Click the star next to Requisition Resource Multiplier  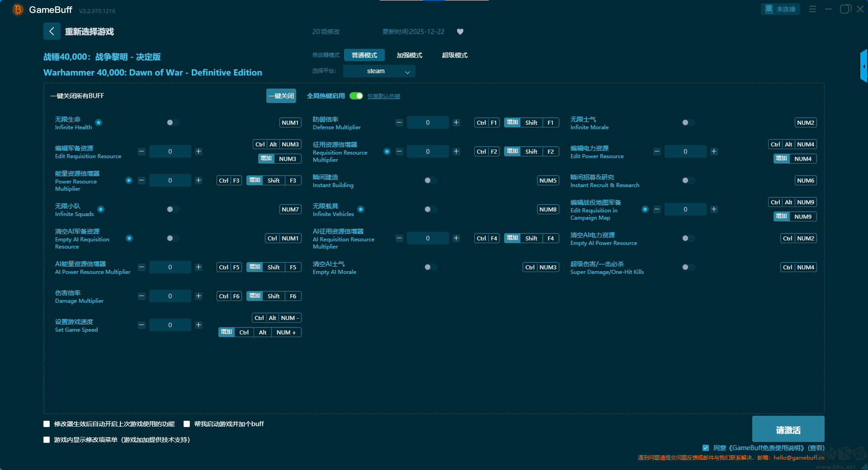coord(387,151)
